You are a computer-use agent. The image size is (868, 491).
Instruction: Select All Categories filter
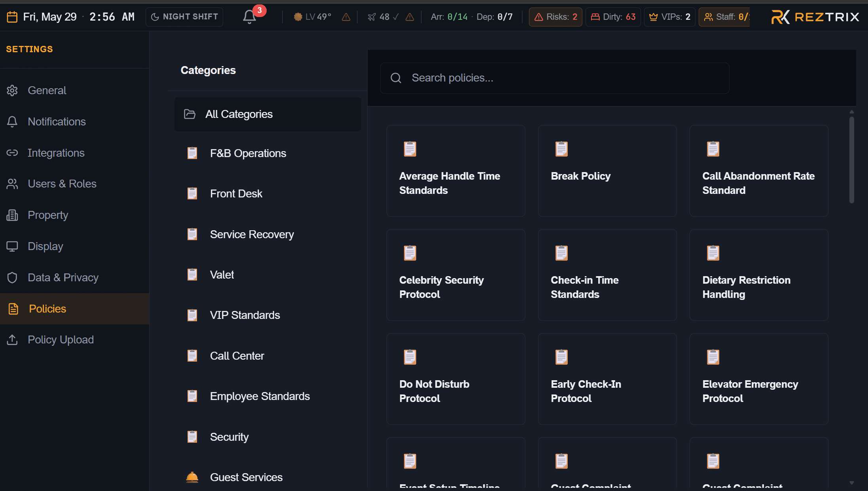pos(268,114)
